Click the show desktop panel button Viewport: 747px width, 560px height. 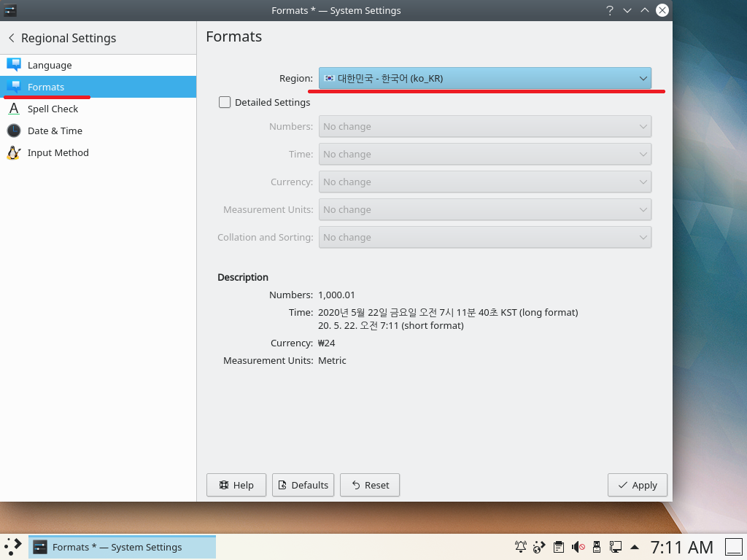(734, 547)
